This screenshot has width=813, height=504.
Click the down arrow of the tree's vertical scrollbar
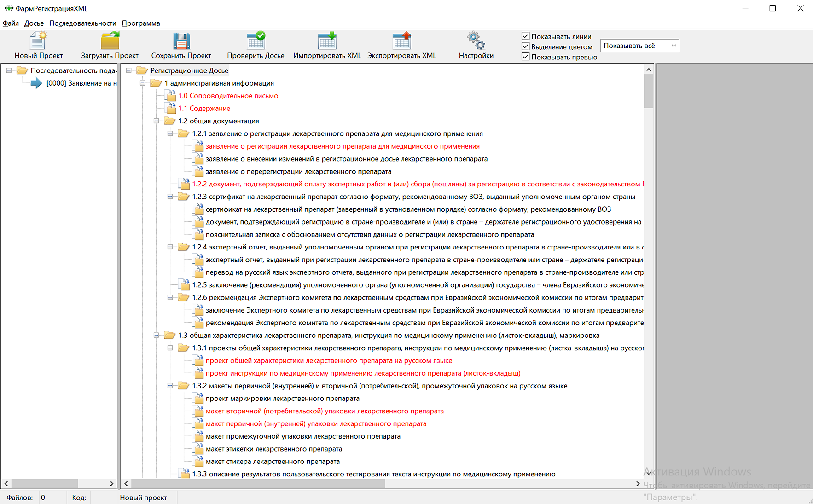tap(649, 473)
